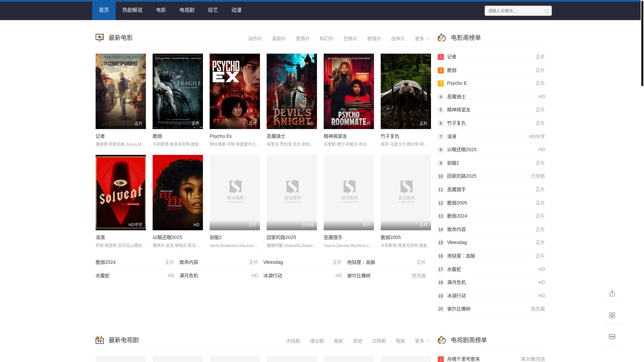Open 日韩剧 category link
The width and height of the screenshot is (644, 362).
tap(379, 341)
